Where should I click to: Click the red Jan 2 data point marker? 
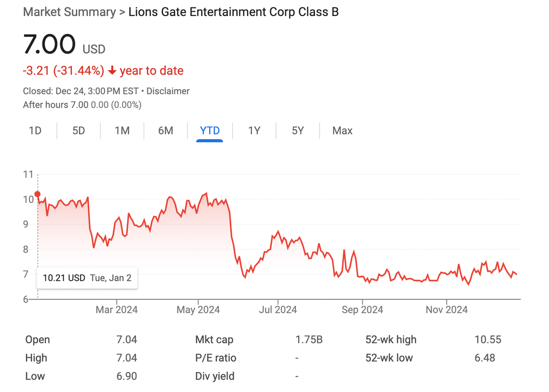pyautogui.click(x=38, y=194)
